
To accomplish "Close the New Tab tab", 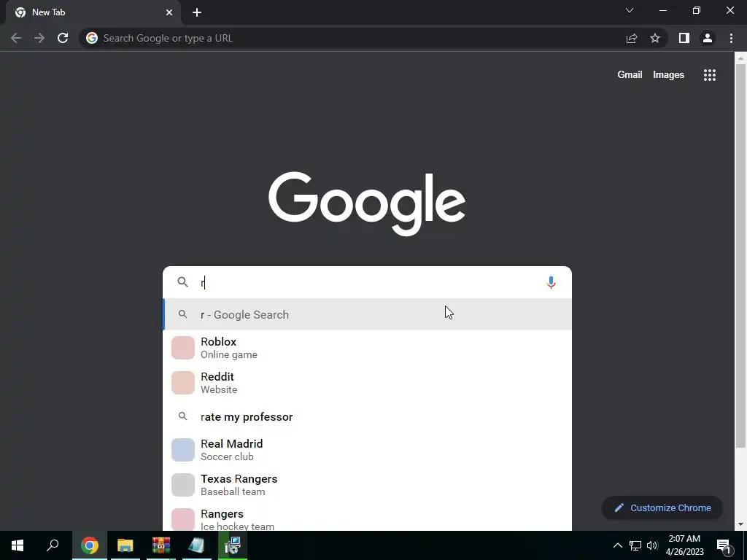I will point(169,12).
